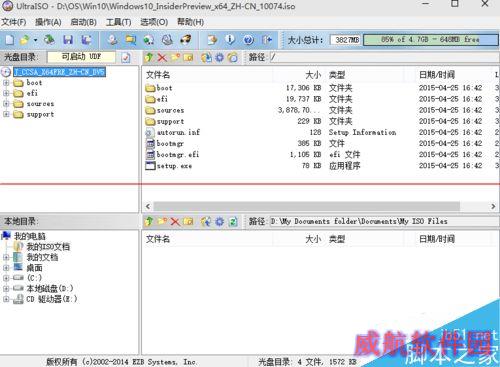Open the 启动(B) menu
Screen dimensions: 500x367
point(83,22)
